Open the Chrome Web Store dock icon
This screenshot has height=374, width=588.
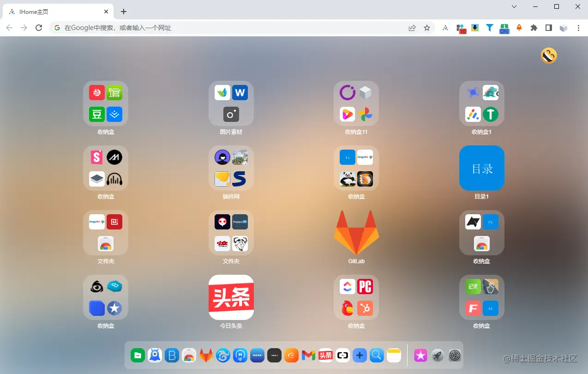(x=189, y=355)
